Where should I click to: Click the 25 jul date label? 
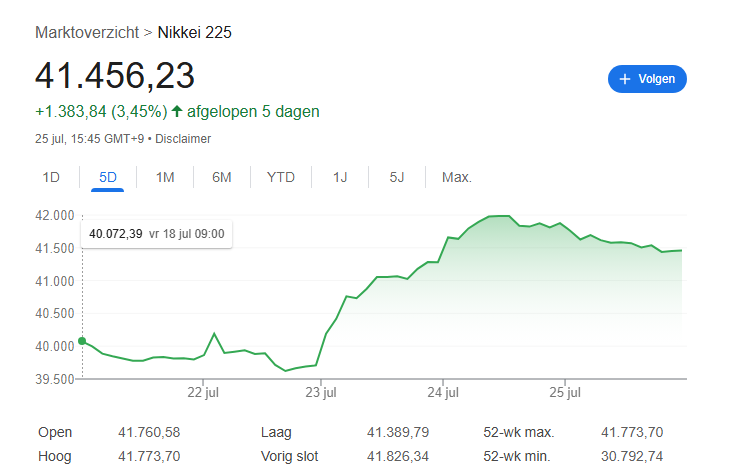click(x=565, y=393)
